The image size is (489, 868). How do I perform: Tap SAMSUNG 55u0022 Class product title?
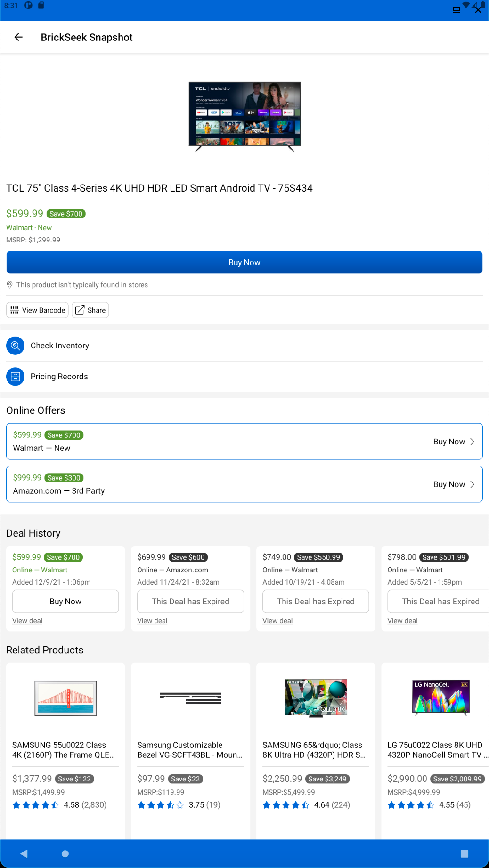64,750
